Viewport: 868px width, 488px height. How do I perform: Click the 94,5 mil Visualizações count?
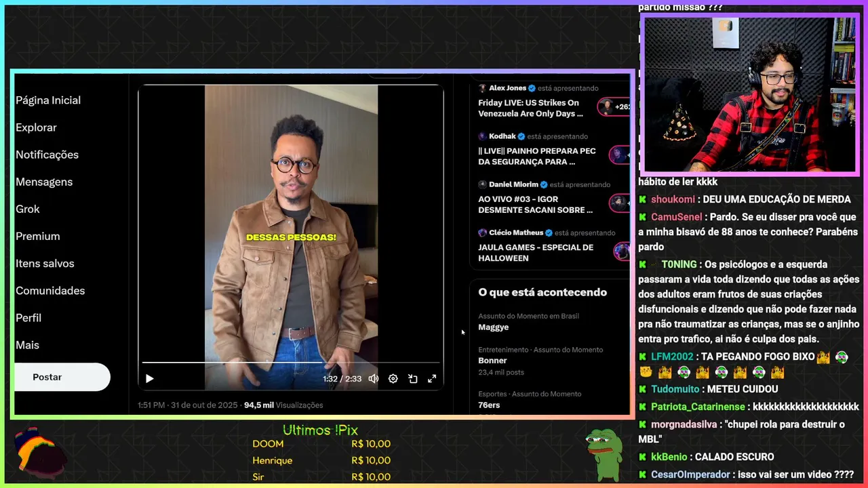pyautogui.click(x=283, y=405)
